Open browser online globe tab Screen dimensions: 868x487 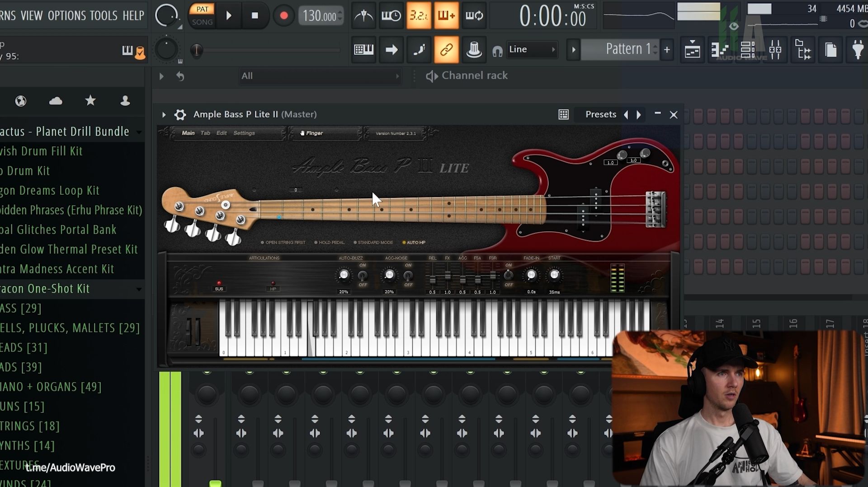point(21,101)
